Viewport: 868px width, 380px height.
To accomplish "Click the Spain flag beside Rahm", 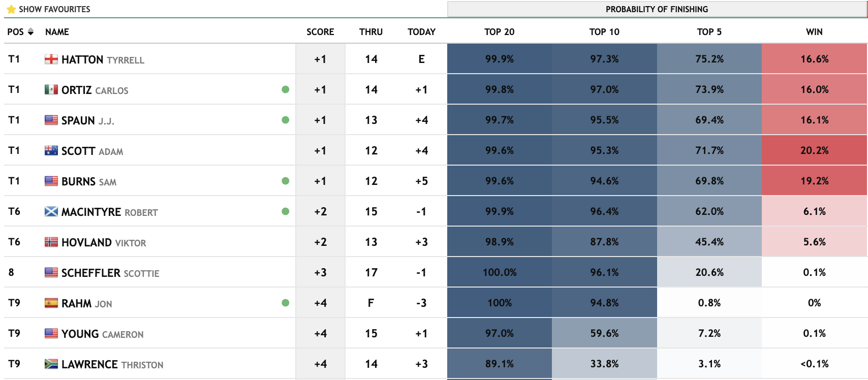I will coord(51,303).
